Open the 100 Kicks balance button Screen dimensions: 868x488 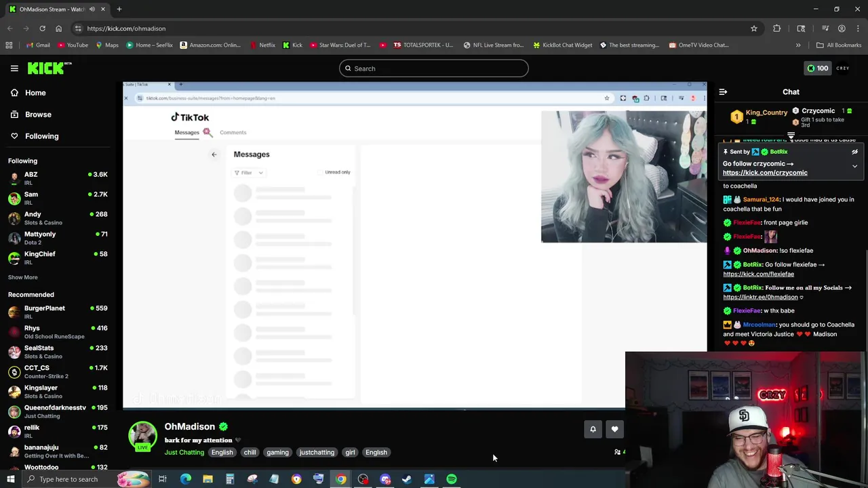pos(816,68)
